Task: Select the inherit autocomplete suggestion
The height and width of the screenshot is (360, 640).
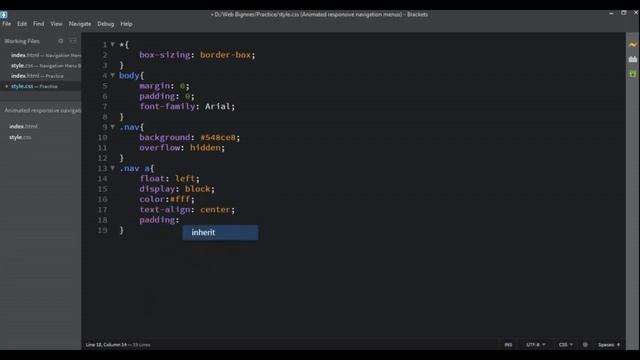Action: (x=220, y=232)
